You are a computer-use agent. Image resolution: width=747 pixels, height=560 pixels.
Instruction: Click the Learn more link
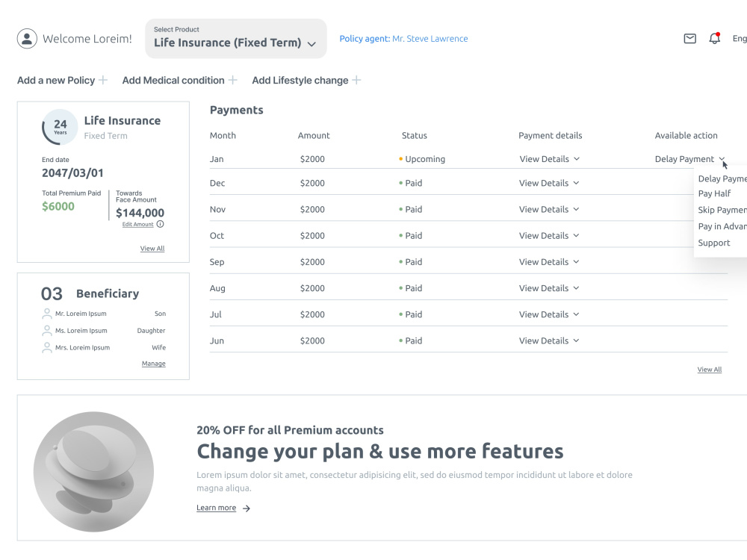pyautogui.click(x=217, y=508)
